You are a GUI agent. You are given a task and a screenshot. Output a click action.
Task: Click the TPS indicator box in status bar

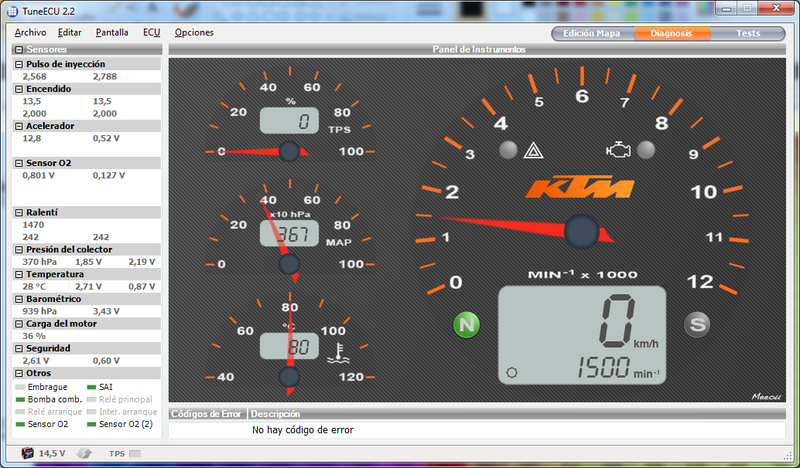click(x=135, y=453)
